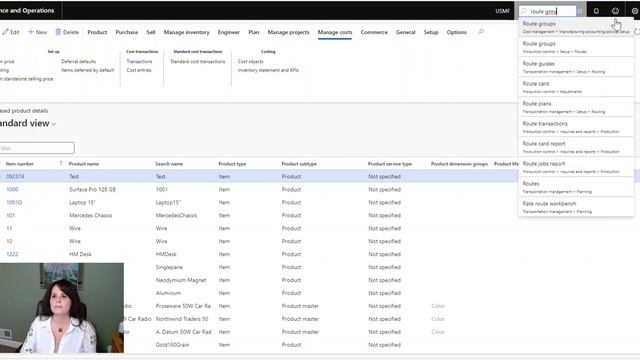Switch to Manage projects tab
640x360 pixels.
click(x=289, y=32)
